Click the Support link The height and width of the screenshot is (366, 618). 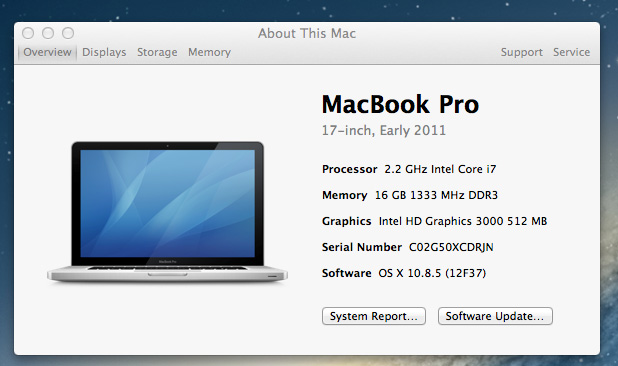pos(521,52)
